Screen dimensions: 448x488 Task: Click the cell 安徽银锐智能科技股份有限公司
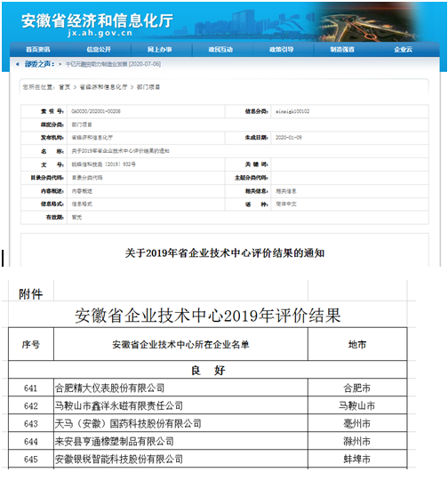click(180, 459)
